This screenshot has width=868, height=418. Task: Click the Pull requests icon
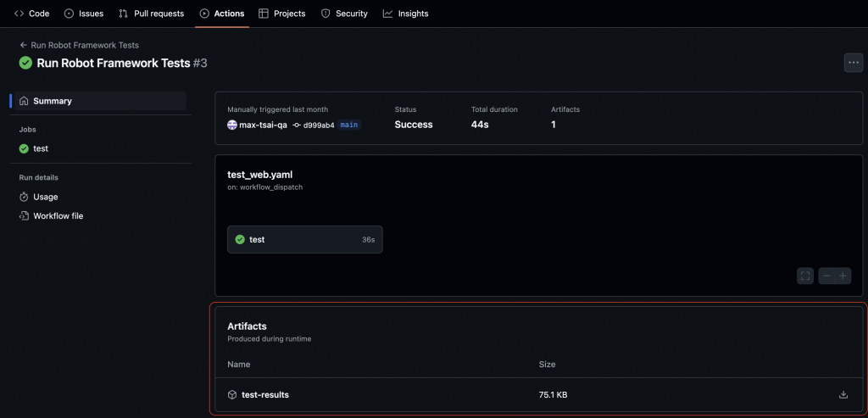point(124,14)
